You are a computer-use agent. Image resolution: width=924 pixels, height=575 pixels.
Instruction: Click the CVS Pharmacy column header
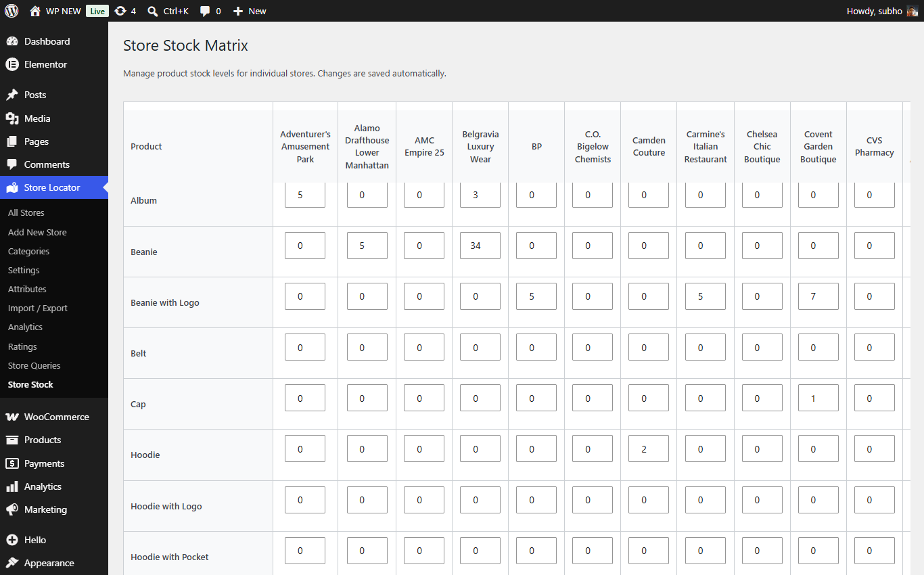coord(875,147)
